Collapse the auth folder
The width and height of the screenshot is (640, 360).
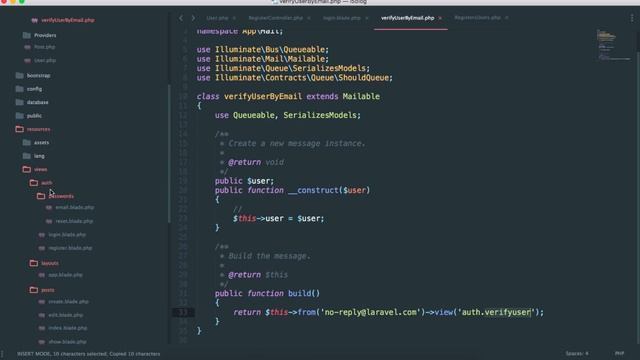tap(34, 183)
